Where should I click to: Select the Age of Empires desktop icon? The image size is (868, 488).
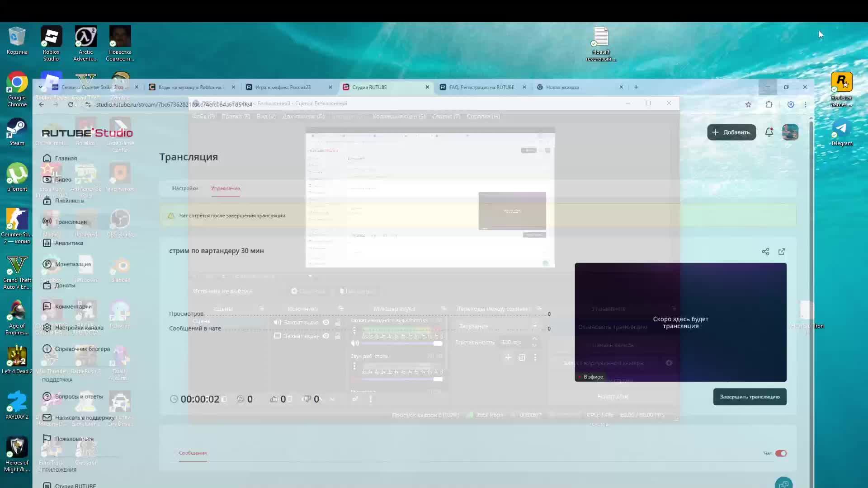17,317
